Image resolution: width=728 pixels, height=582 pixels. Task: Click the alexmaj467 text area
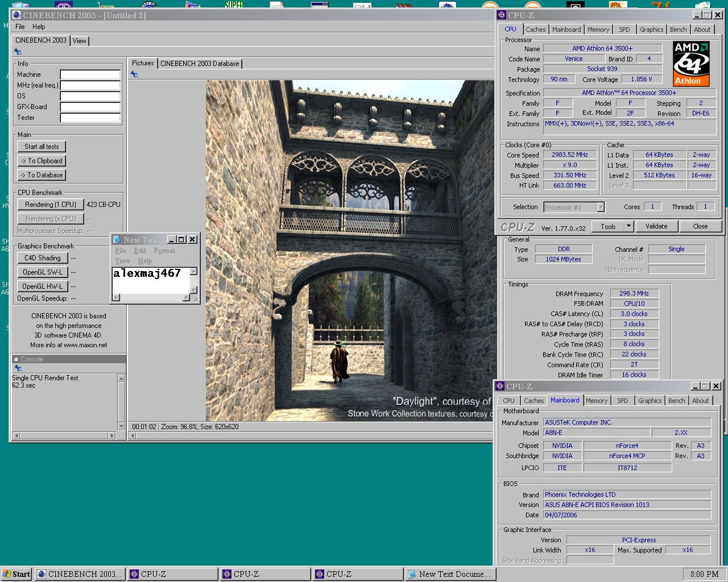(151, 280)
